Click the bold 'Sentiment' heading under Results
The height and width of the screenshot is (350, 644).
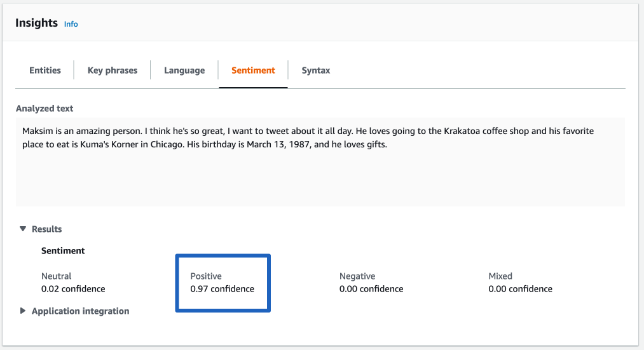(63, 251)
